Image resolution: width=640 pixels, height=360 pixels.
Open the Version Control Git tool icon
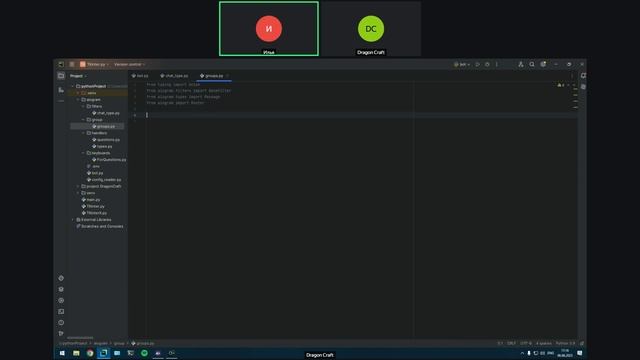click(x=61, y=333)
